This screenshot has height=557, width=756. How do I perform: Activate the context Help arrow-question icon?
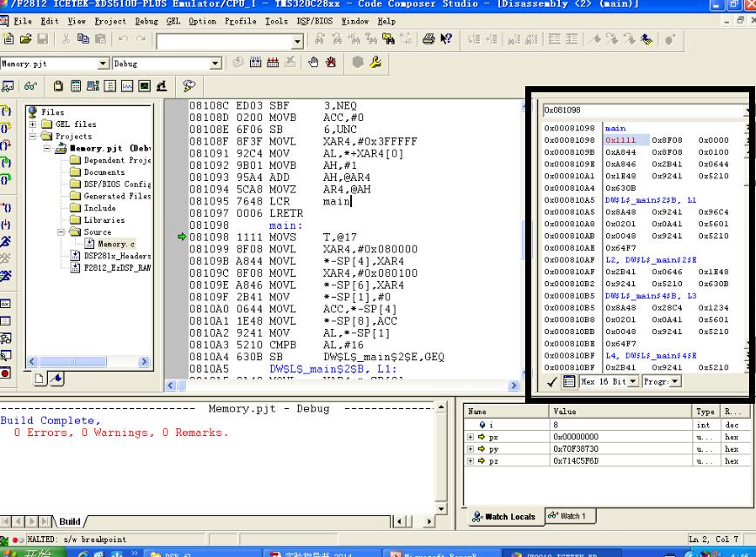click(x=446, y=39)
